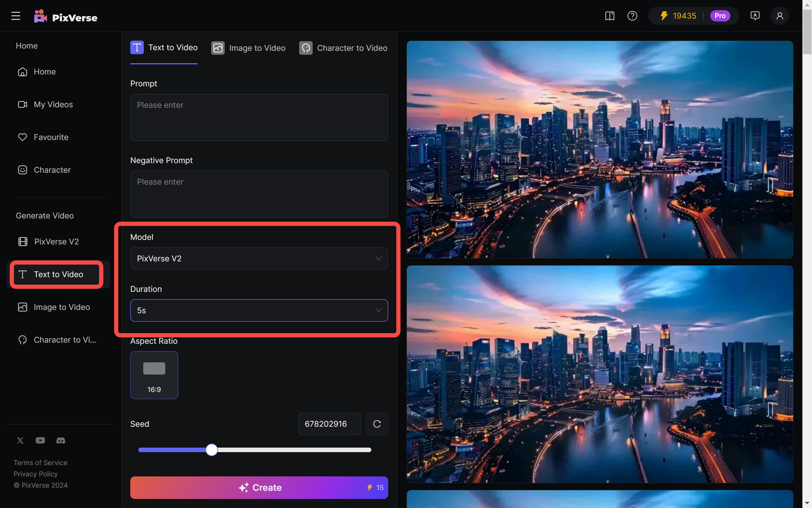Viewport: 812px width, 508px height.
Task: Open the tutorial book icon
Action: coord(609,16)
